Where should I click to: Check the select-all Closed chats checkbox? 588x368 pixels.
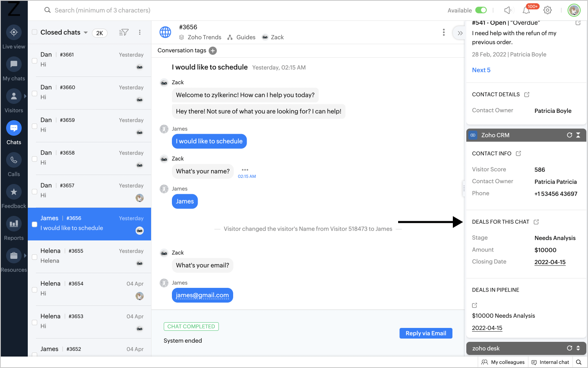click(x=35, y=32)
